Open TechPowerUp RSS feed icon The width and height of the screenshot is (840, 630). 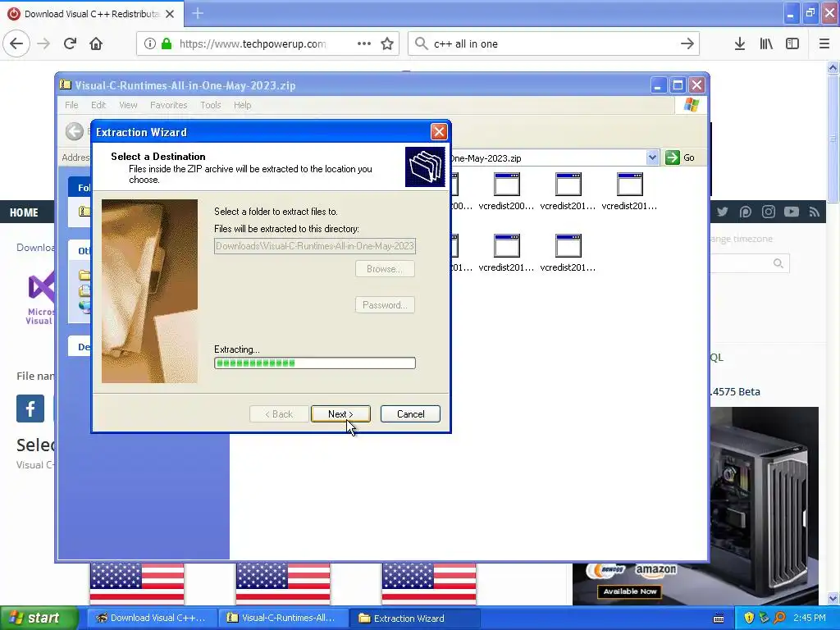tap(815, 212)
